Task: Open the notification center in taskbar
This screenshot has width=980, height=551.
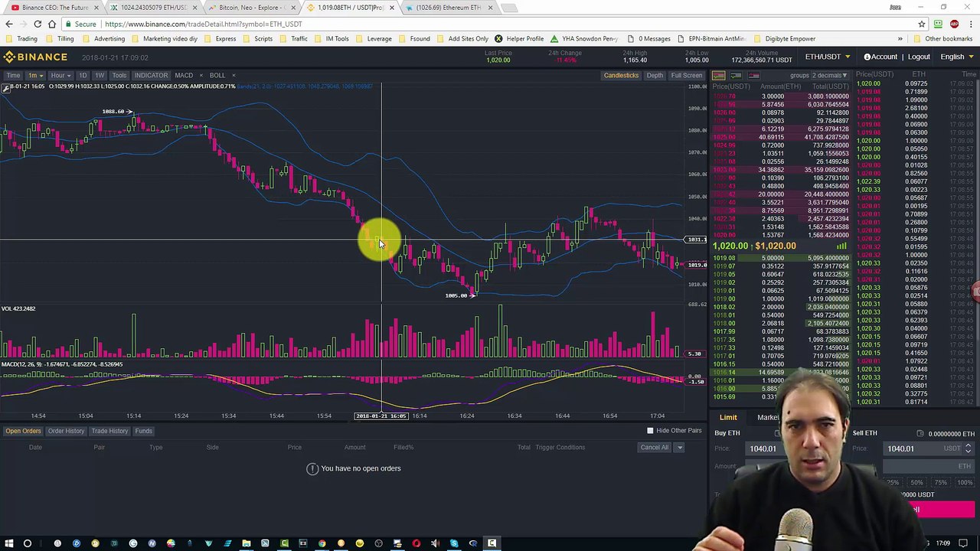Action: [963, 543]
